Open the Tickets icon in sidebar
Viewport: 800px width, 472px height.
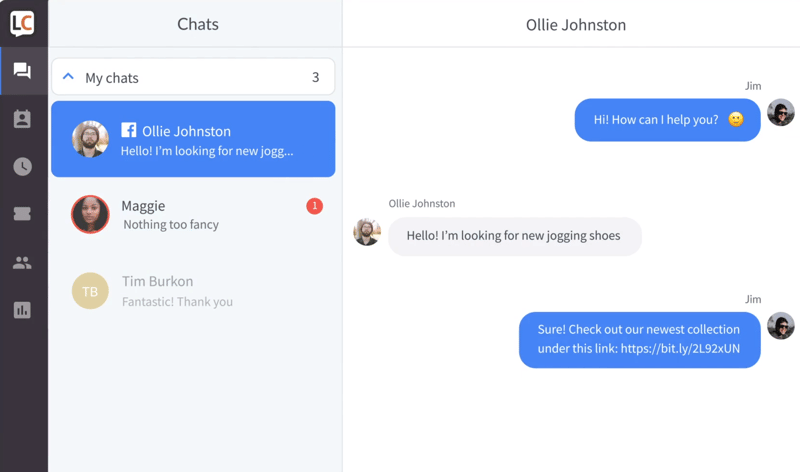click(x=22, y=214)
